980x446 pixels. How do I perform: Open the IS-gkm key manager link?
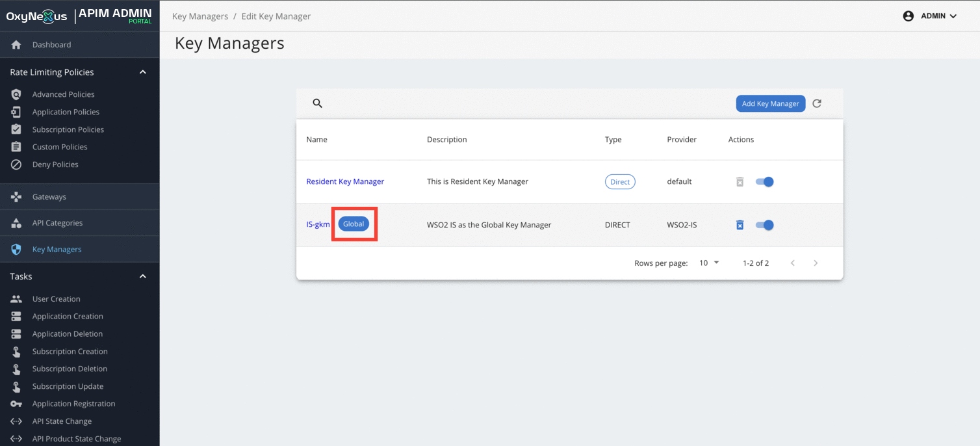pyautogui.click(x=318, y=225)
